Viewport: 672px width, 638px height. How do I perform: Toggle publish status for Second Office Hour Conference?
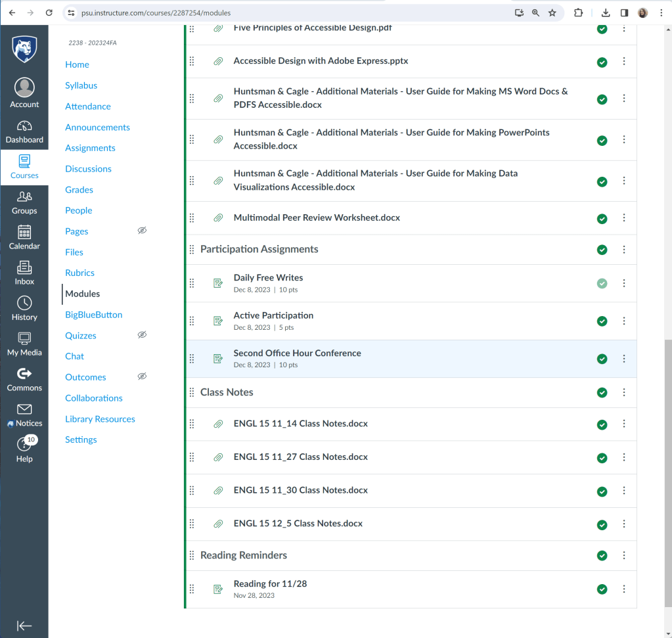602,359
